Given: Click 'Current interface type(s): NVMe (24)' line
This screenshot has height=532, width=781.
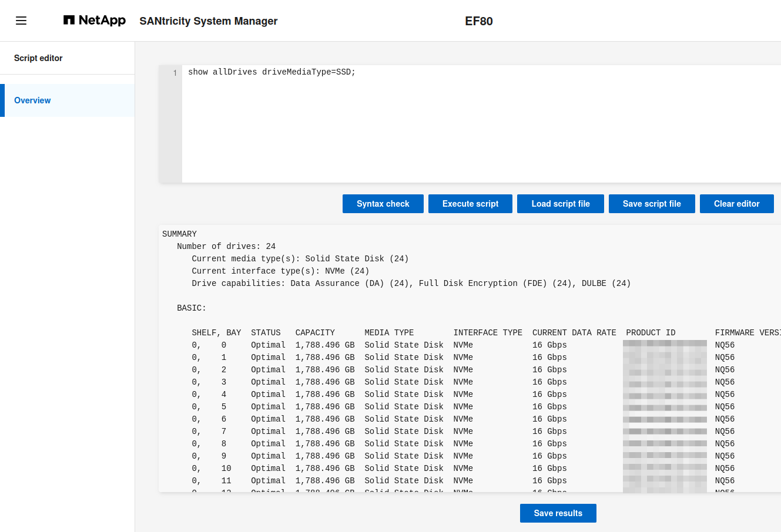Looking at the screenshot, I should click(x=280, y=271).
